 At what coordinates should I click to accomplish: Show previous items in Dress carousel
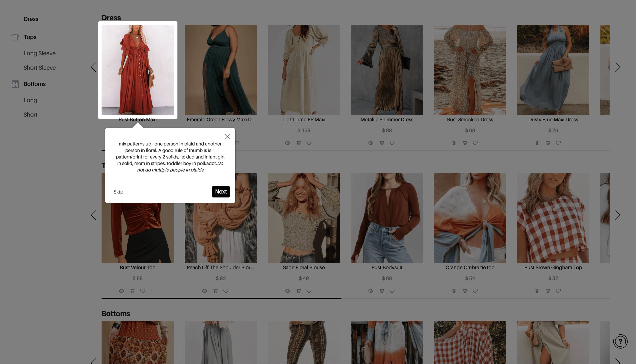click(x=93, y=67)
